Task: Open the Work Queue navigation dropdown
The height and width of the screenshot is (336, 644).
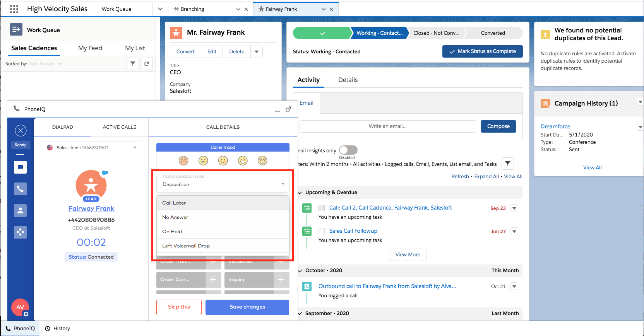Action: click(160, 9)
